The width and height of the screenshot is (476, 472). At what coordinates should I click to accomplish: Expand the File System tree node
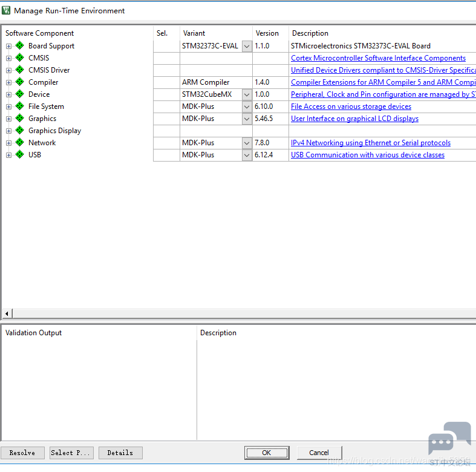(9, 107)
